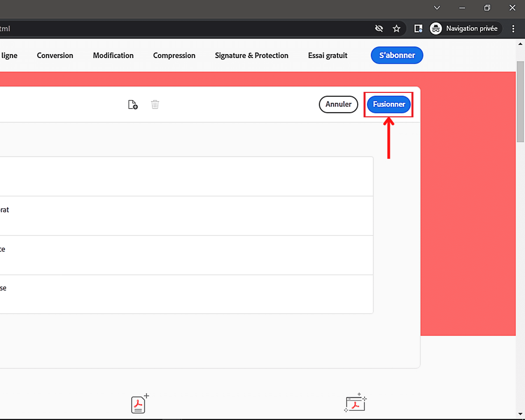Image resolution: width=525 pixels, height=420 pixels.
Task: Select the file row ending in "se"
Action: 186,294
